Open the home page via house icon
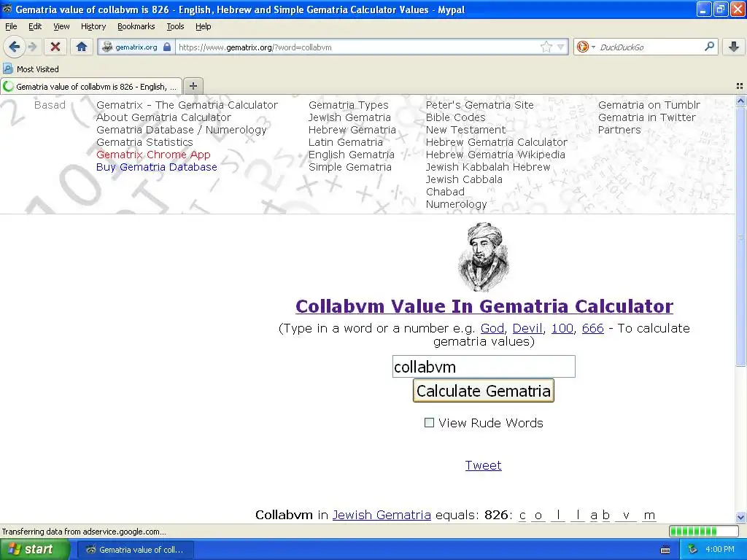This screenshot has height=560, width=747. [x=82, y=47]
